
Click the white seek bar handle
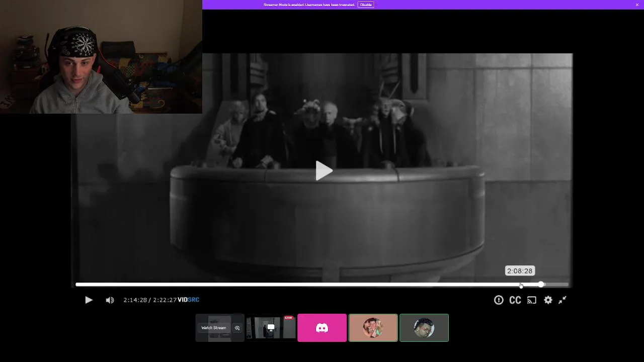[x=541, y=285]
